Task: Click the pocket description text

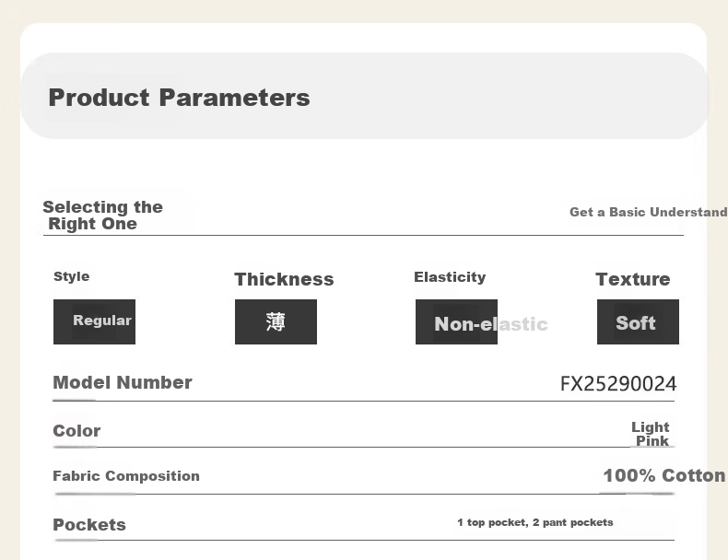Action: pyautogui.click(x=534, y=522)
